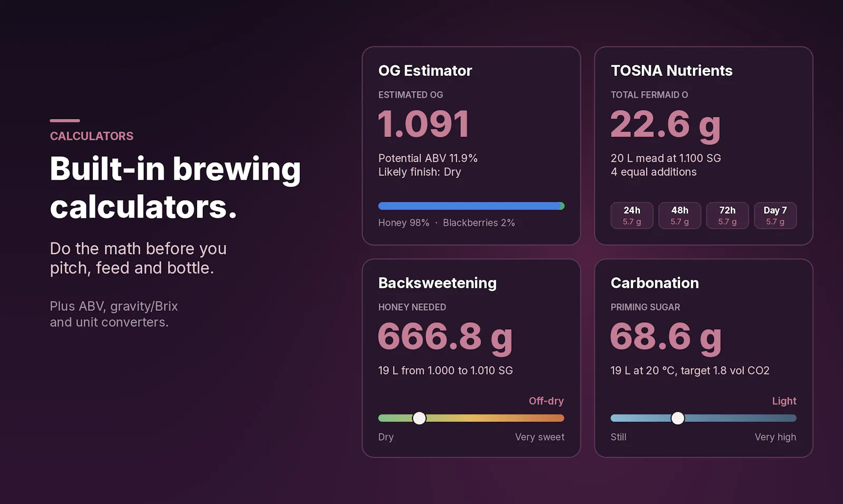
Task: Click the 'Potential ABV 11.9%' text
Action: tap(428, 158)
